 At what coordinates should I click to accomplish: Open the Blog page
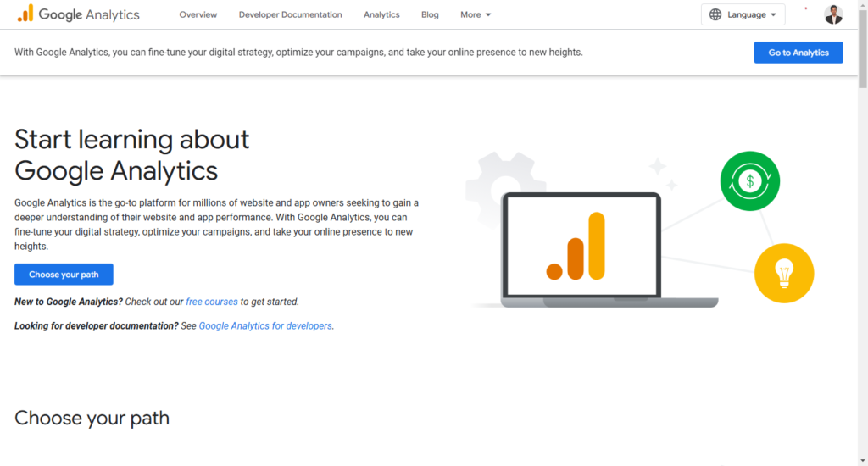pyautogui.click(x=430, y=15)
